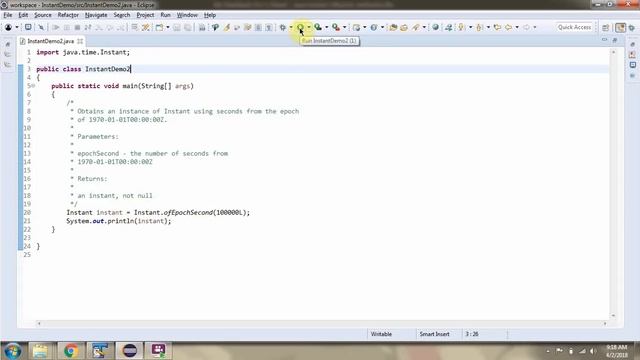Open the Next Annotation dropdown arrow
The image size is (640, 360).
471,27
